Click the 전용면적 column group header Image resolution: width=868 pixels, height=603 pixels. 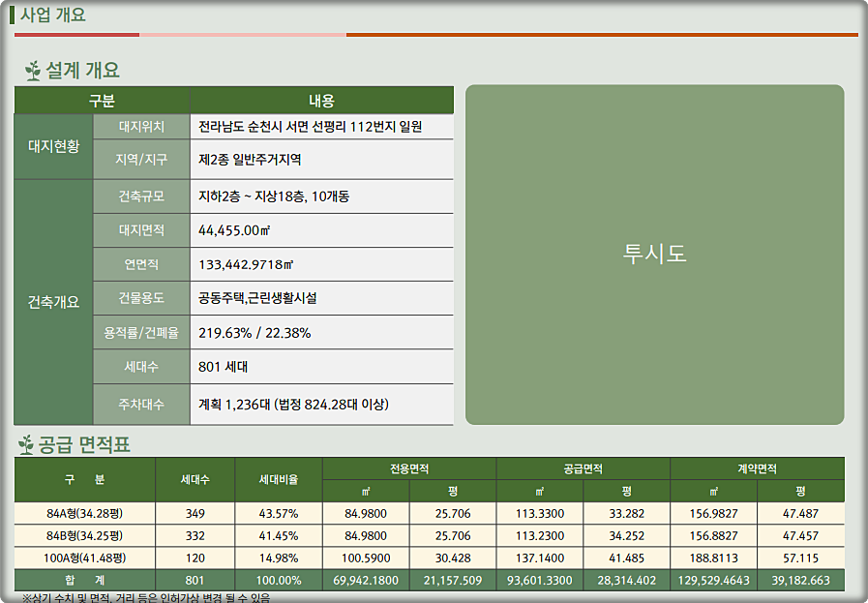[x=409, y=469]
